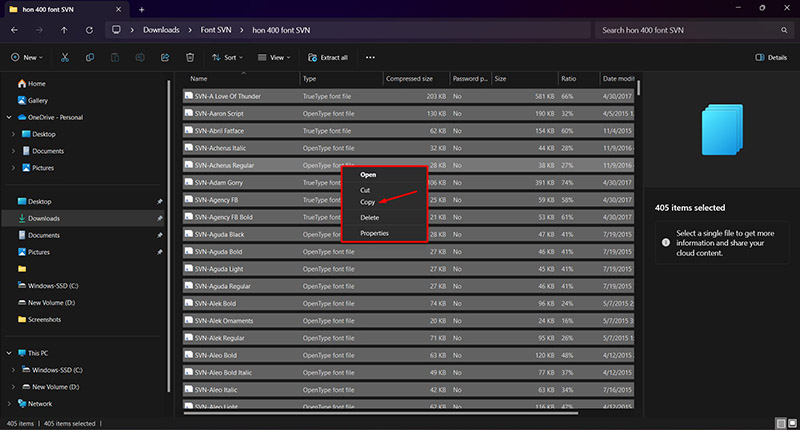
Task: Expand the OneDrive Desktop folder node
Action: click(x=13, y=134)
